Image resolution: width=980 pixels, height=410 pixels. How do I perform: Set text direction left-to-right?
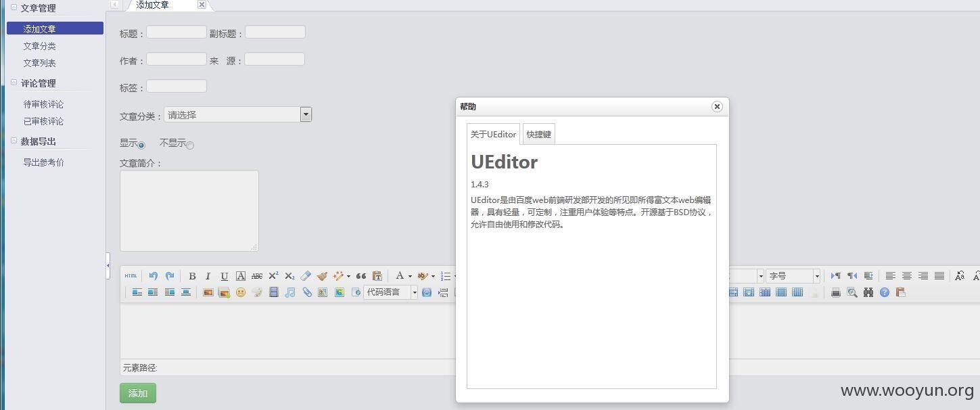(835, 275)
